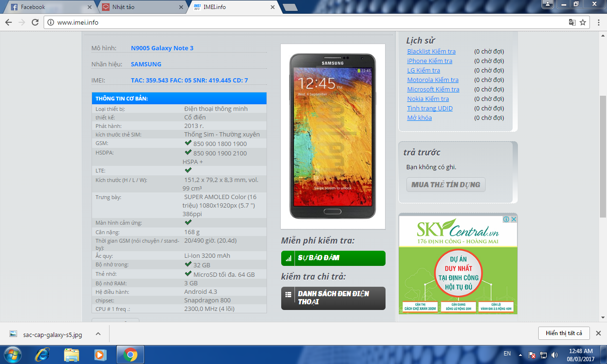The image size is (607, 364).
Task: Open File Explorer from taskbar
Action: tap(72, 355)
